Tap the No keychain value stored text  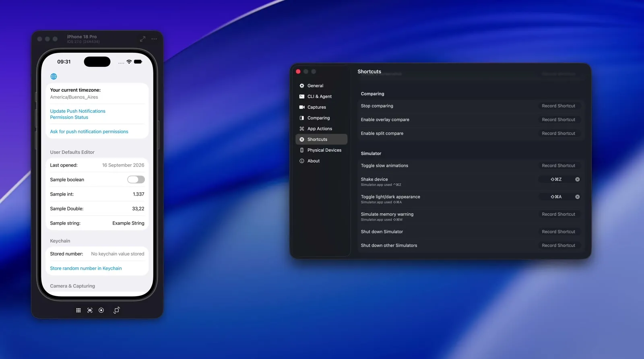(x=118, y=254)
